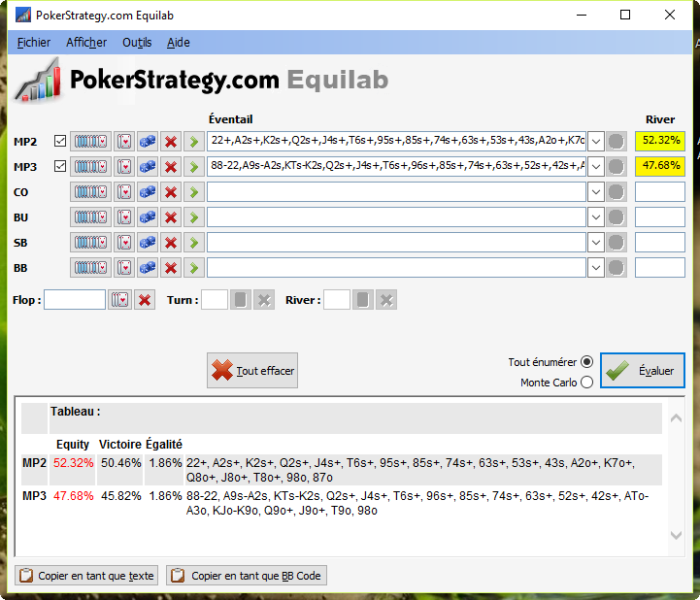Uncheck the MP2 player checkbox

[x=60, y=141]
